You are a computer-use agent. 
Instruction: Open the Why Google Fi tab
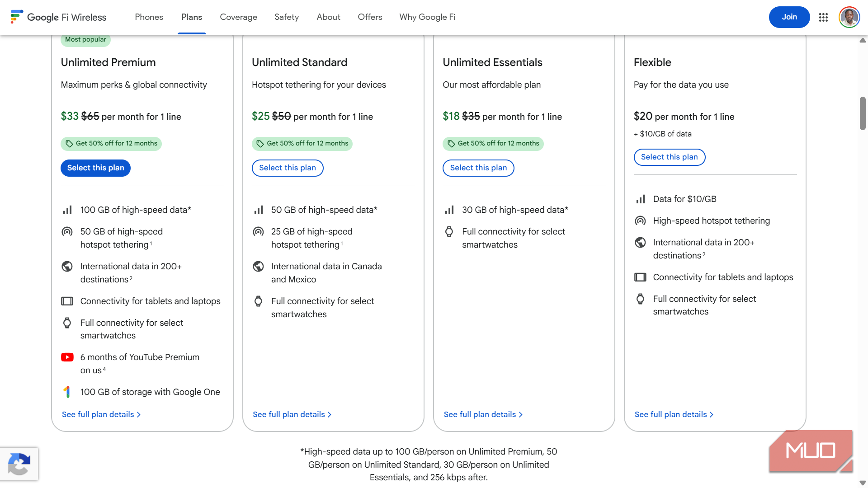[x=427, y=17]
